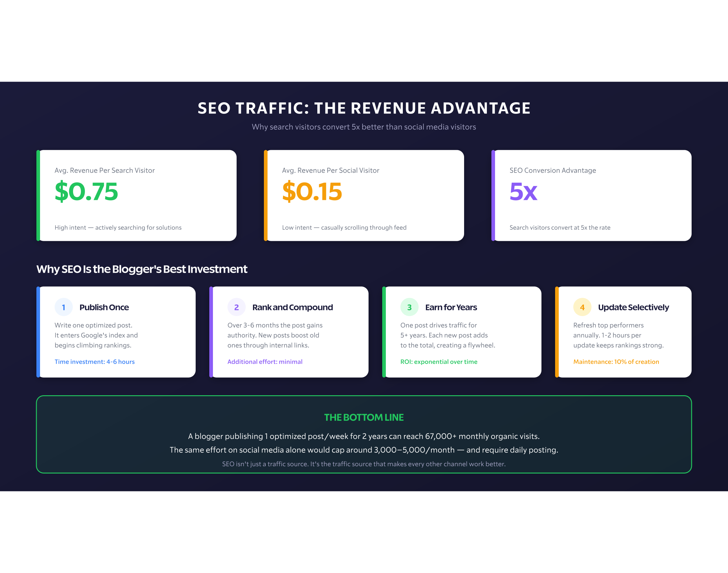Click the numbered badge for Rank and Compound

(237, 307)
